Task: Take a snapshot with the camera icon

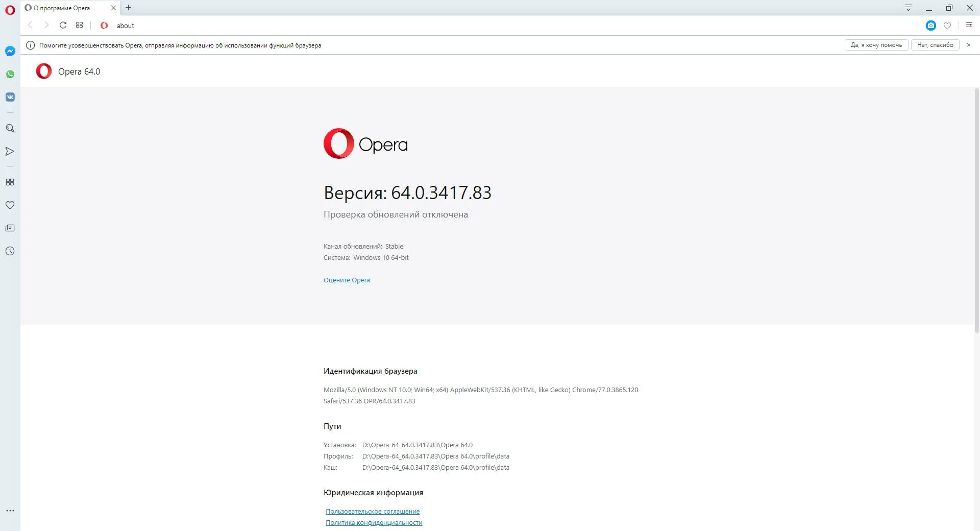Action: point(931,26)
